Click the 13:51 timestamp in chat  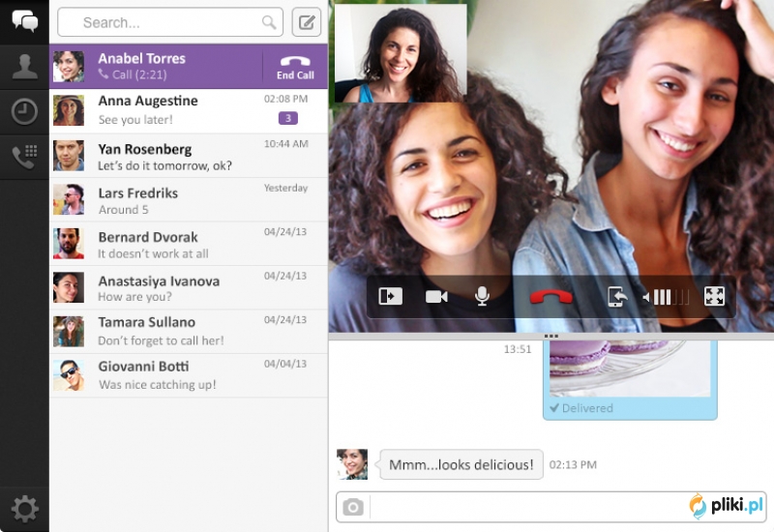518,349
